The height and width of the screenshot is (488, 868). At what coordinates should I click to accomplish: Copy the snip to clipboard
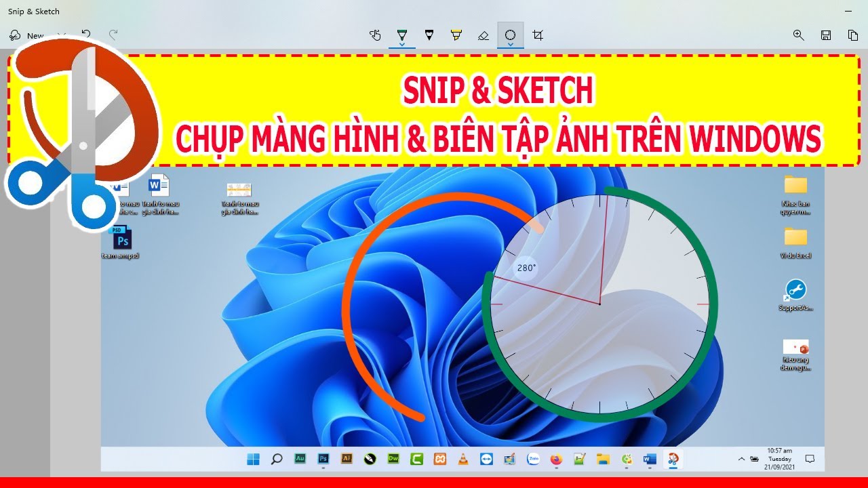point(853,35)
